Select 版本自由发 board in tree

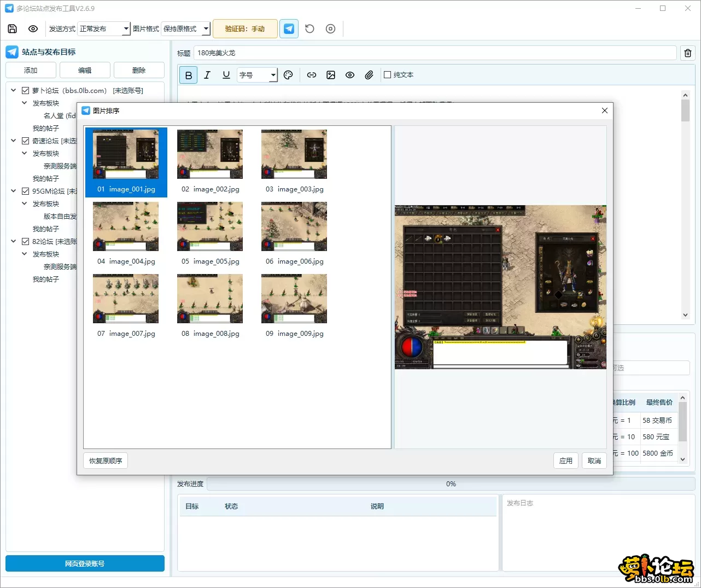pyautogui.click(x=60, y=217)
